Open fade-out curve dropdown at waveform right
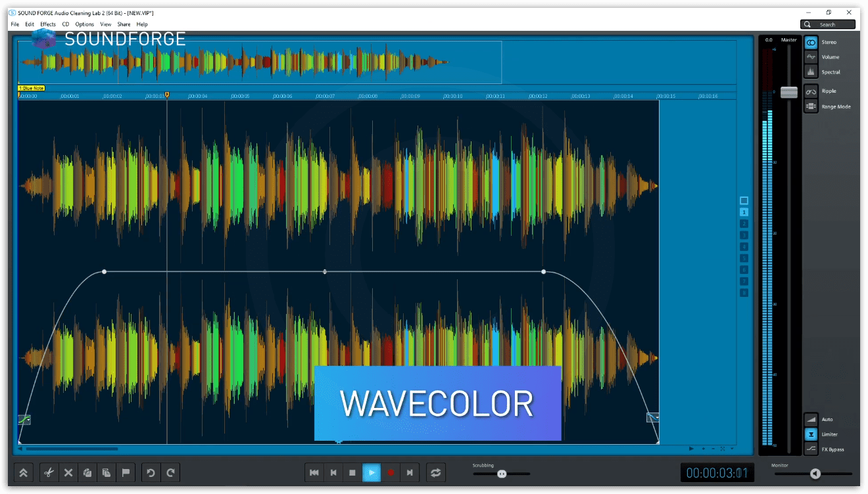The height and width of the screenshot is (494, 868). (x=653, y=417)
